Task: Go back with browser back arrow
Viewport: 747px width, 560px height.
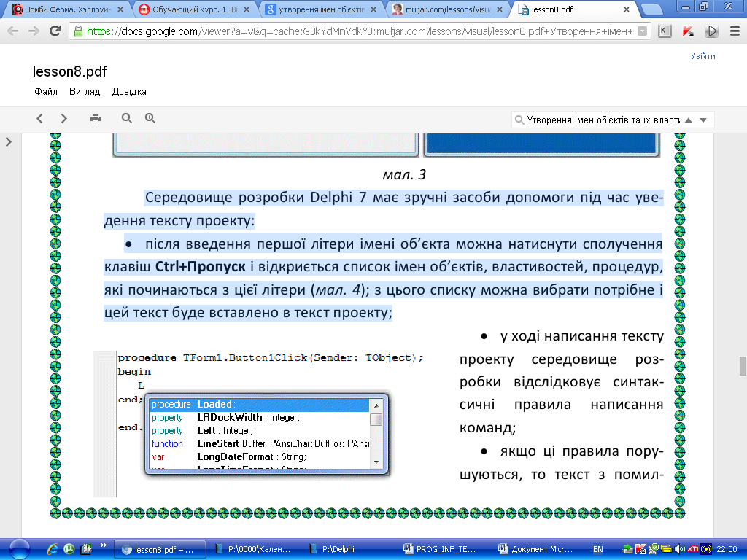Action: point(13,31)
